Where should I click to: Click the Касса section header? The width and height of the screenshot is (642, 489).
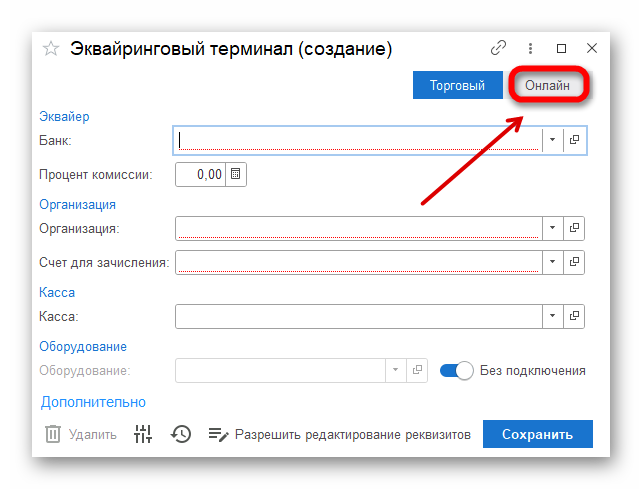[57, 292]
